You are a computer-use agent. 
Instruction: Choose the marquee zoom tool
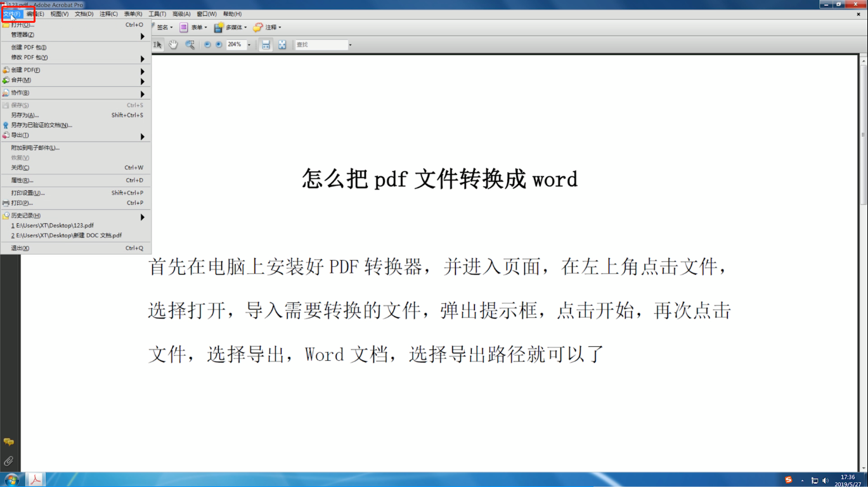click(190, 45)
